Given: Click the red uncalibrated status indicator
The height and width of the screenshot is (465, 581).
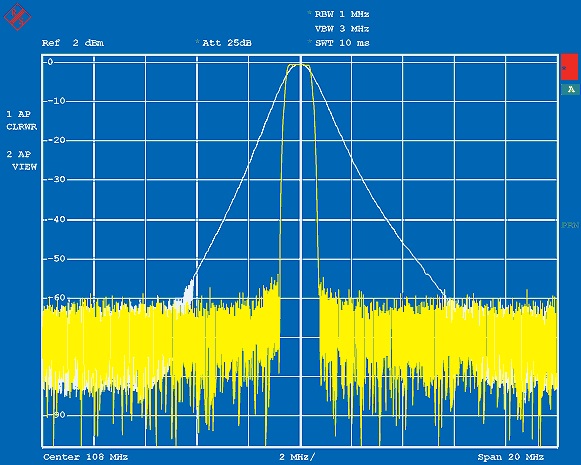Looking at the screenshot, I should [569, 67].
